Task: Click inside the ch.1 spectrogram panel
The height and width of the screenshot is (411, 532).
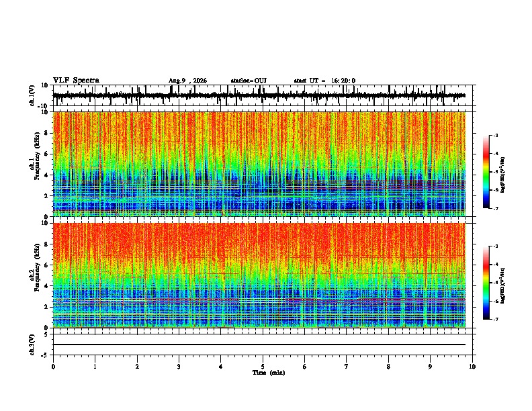Action: (x=259, y=164)
